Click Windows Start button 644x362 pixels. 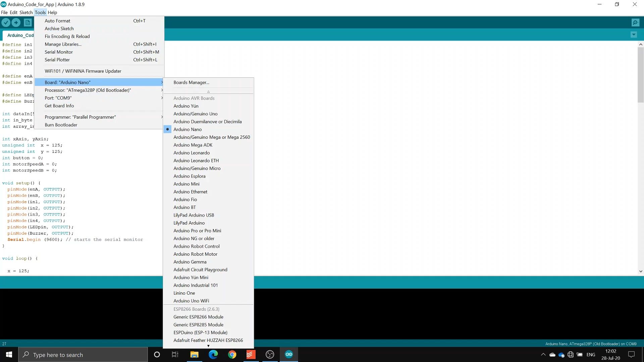(9, 354)
